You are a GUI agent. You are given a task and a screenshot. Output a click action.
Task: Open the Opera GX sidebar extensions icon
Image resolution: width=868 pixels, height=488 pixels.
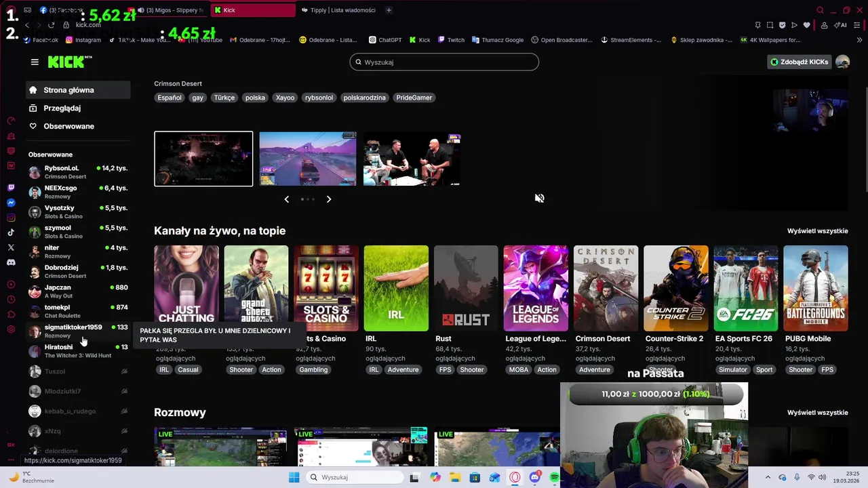point(11,314)
